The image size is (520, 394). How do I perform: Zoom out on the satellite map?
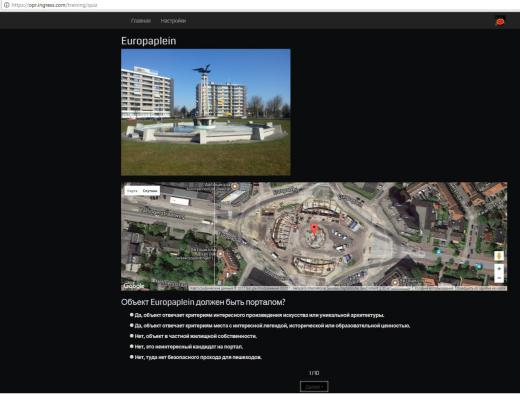(499, 278)
